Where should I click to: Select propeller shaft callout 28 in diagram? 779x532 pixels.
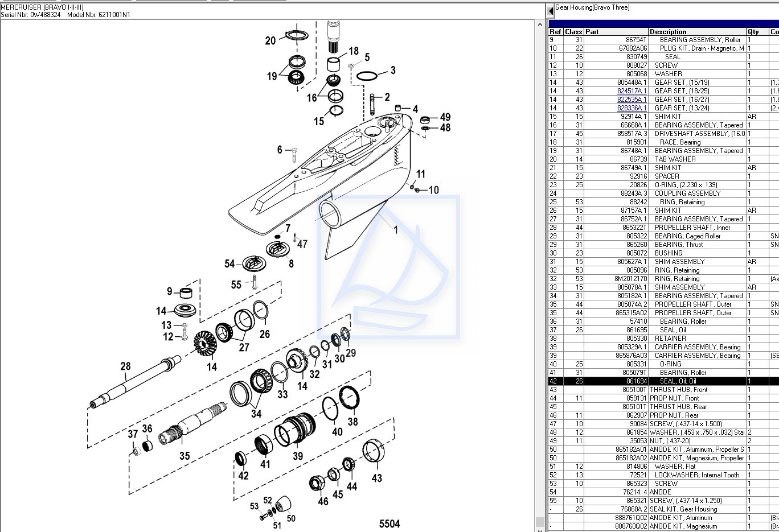coord(125,366)
